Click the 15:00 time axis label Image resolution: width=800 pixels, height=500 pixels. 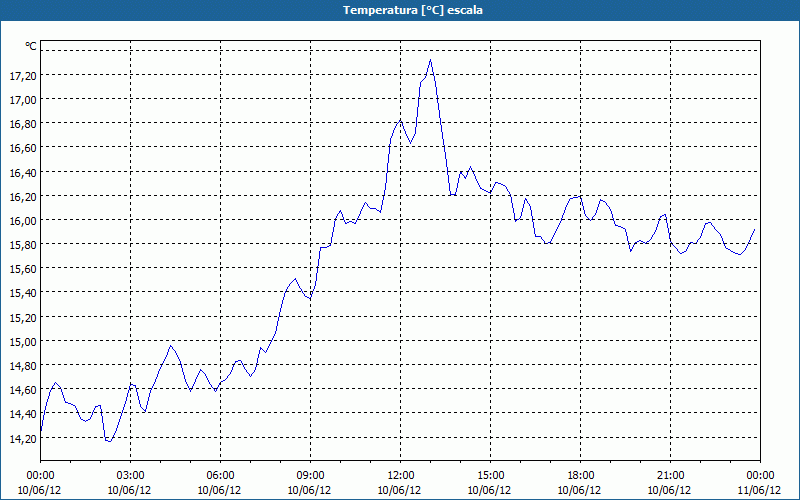490,476
